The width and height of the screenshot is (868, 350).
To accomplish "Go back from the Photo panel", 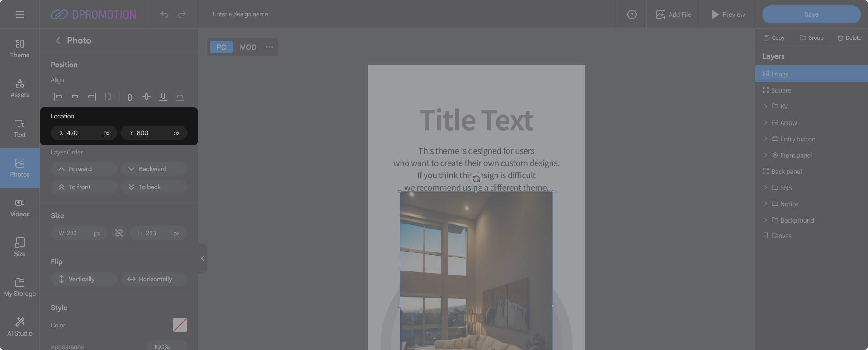I will pyautogui.click(x=58, y=41).
